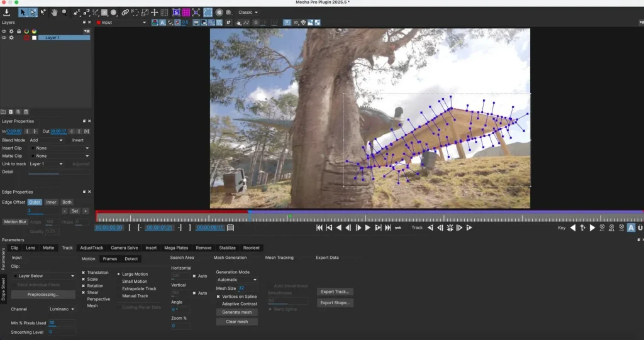
Task: Click the RGB channels view icon
Action: 155,23
